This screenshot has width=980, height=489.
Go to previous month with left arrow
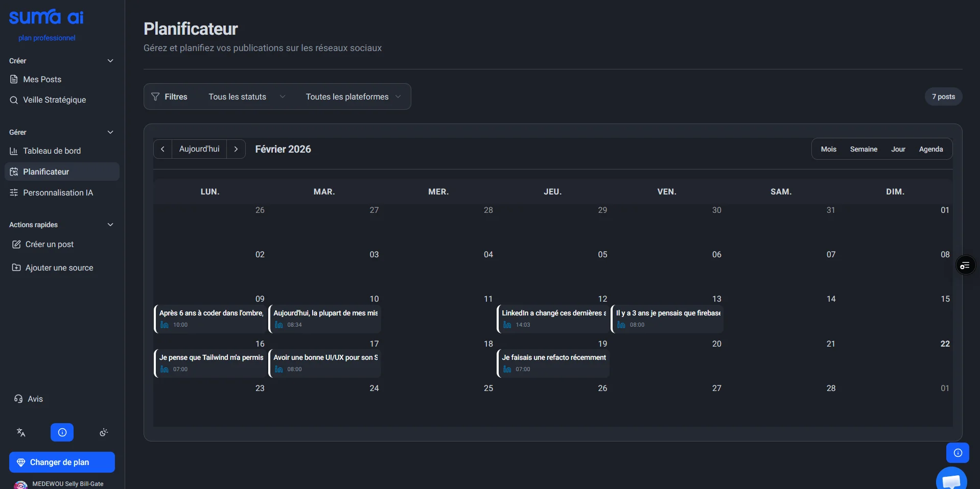click(162, 149)
